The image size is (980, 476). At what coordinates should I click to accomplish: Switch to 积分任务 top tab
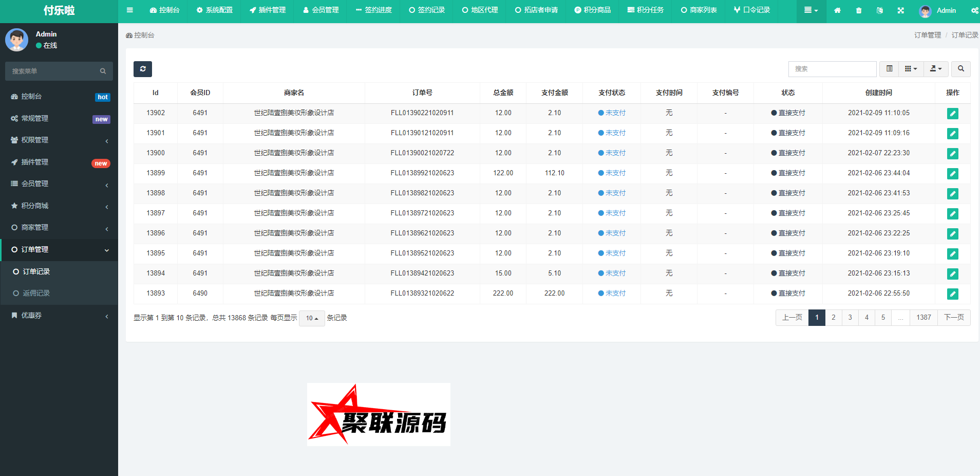[x=646, y=10]
